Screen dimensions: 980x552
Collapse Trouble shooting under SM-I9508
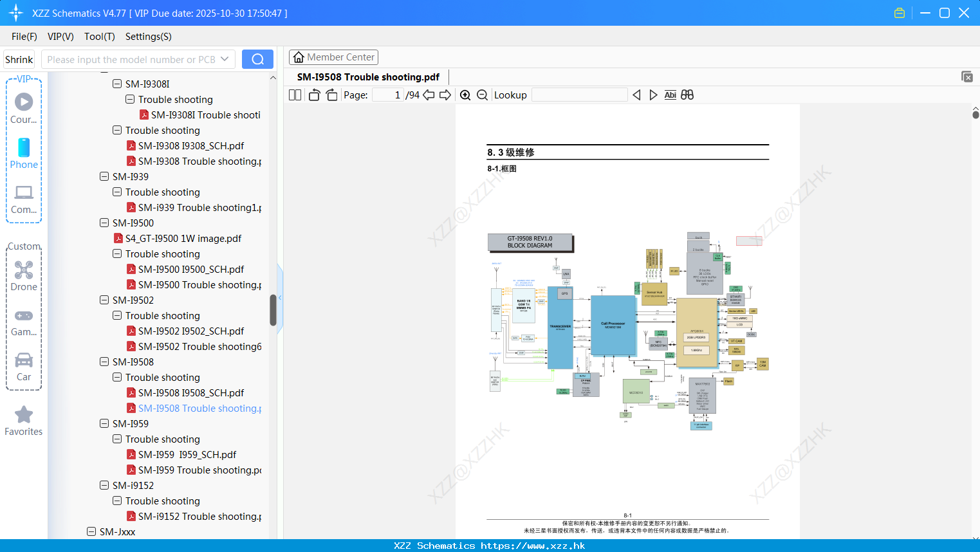pos(117,377)
